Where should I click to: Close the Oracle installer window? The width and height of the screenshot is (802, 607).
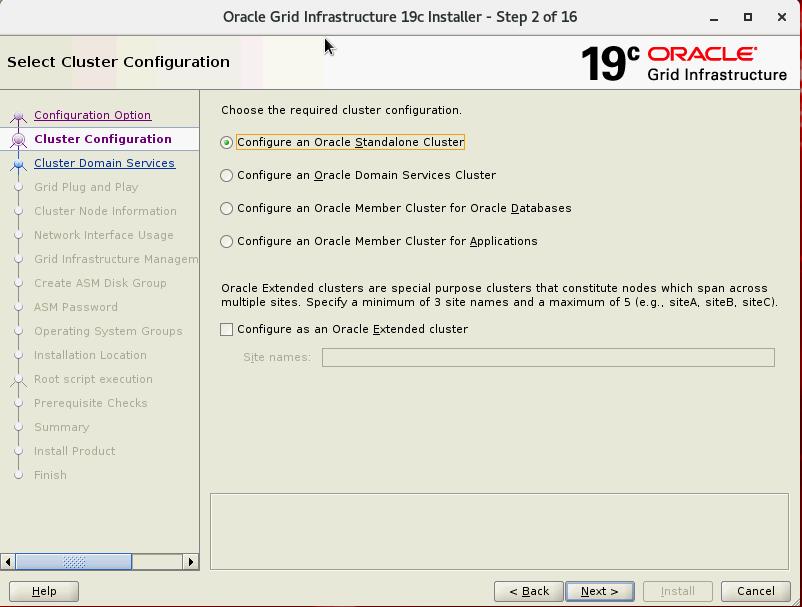tap(781, 17)
